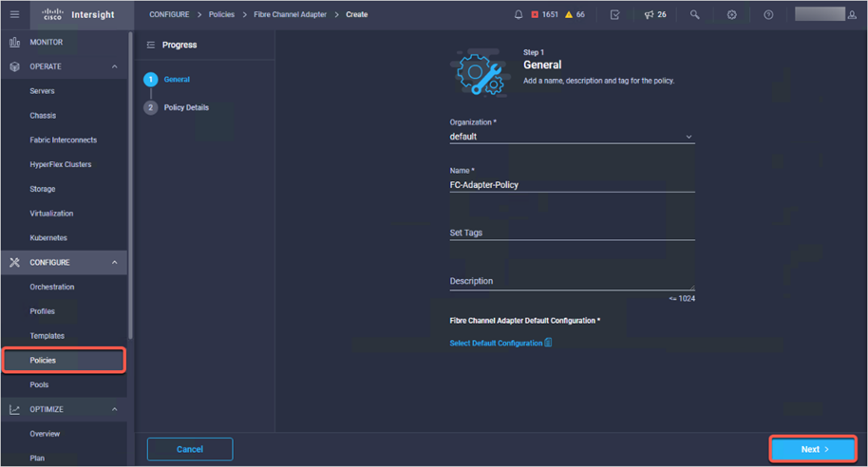Click the OPERATE cube icon

click(x=15, y=66)
